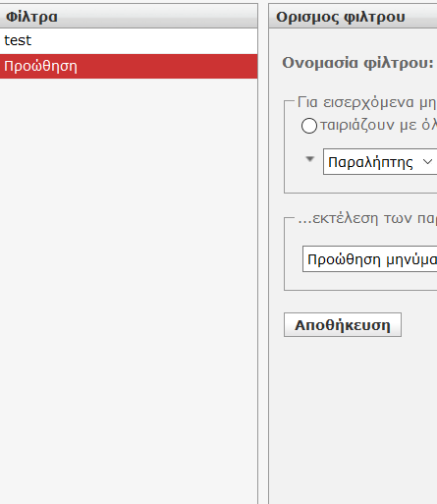Click the 'Αποθήκευση' save button
This screenshot has width=437, height=504.
pyautogui.click(x=343, y=325)
